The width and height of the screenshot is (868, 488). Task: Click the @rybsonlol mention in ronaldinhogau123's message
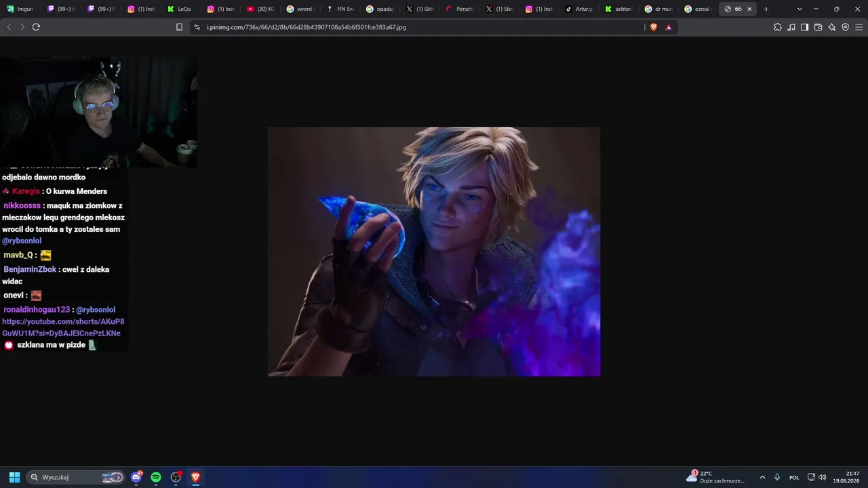[x=96, y=310]
